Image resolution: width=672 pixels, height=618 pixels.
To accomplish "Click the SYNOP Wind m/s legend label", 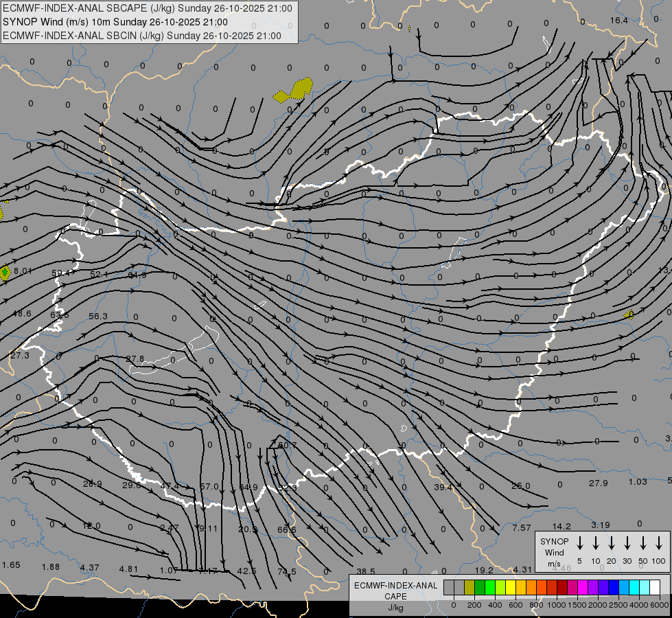I will click(x=554, y=552).
